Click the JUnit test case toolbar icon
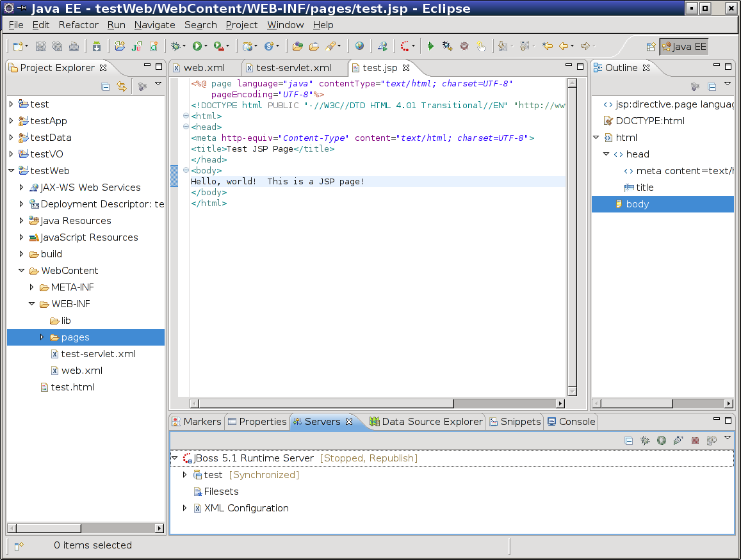The width and height of the screenshot is (741, 560). (136, 46)
